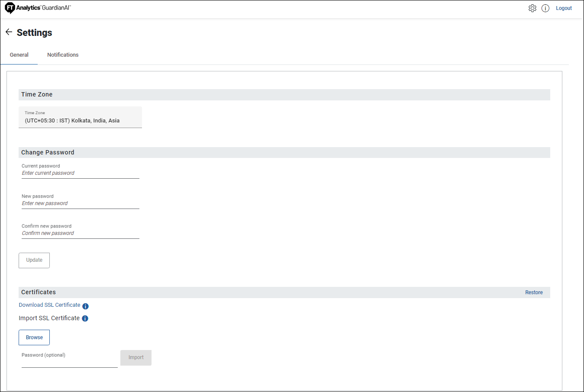Screen dimensions: 584x392
Task: Click into the New password field
Action: [x=80, y=203]
